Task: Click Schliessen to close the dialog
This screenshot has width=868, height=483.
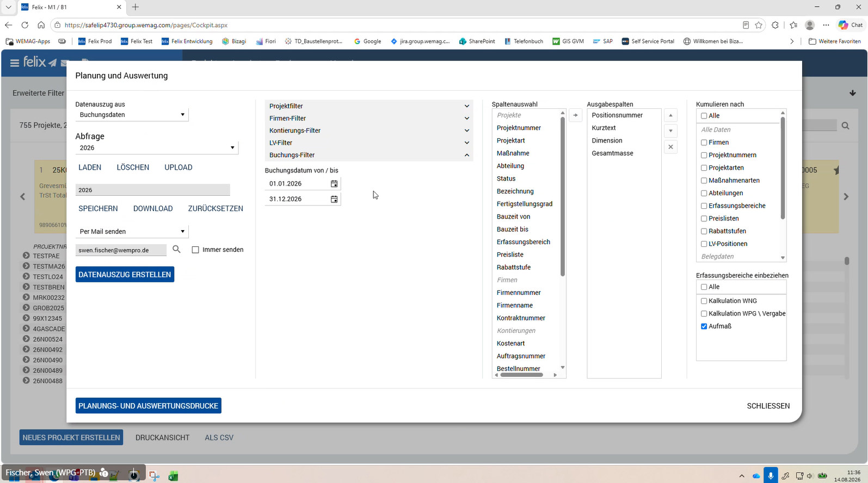Action: tap(768, 406)
